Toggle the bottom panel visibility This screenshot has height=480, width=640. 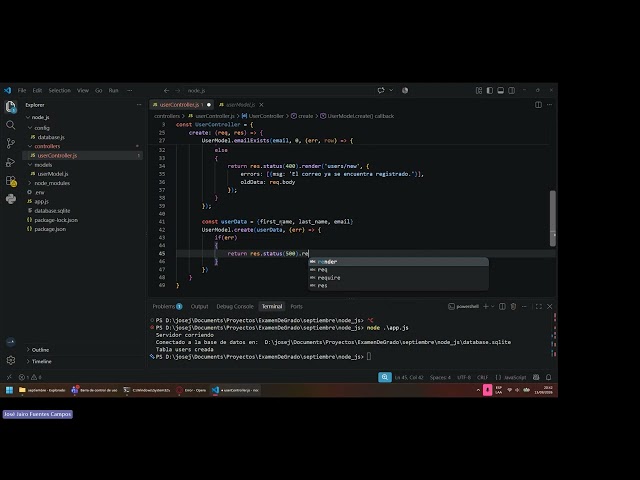tap(501, 90)
